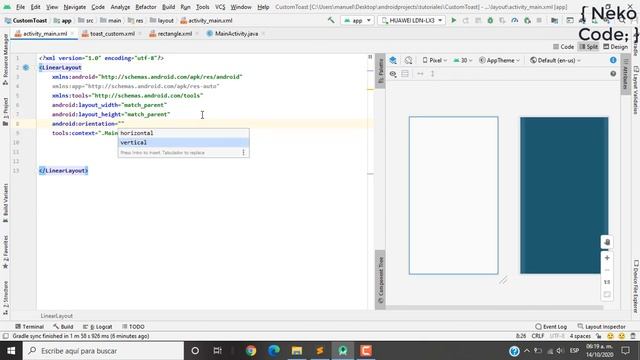The width and height of the screenshot is (640, 360).
Task: Click the CustomToast breadcrumb in navigation bar
Action: point(25,20)
